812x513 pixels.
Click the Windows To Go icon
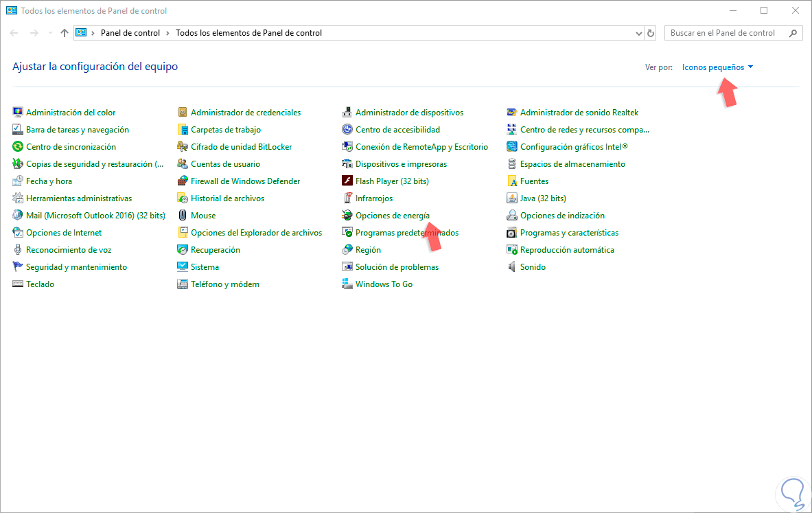(x=347, y=284)
